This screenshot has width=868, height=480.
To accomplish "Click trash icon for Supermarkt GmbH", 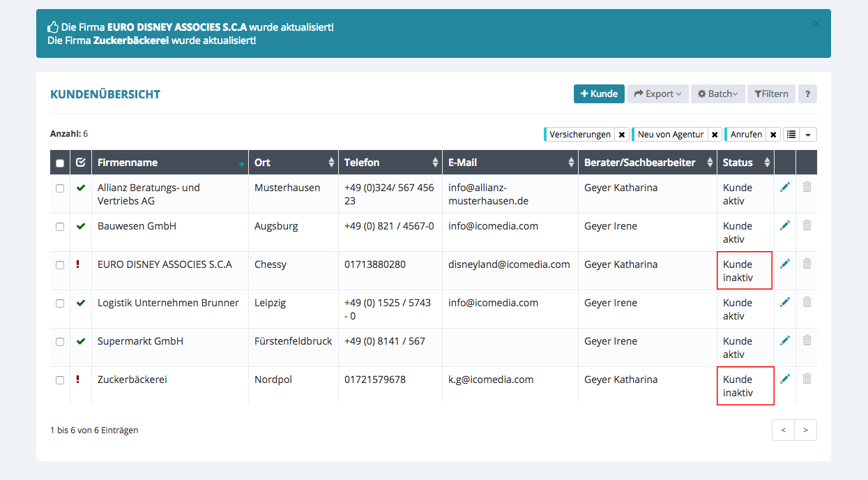I will (x=807, y=340).
